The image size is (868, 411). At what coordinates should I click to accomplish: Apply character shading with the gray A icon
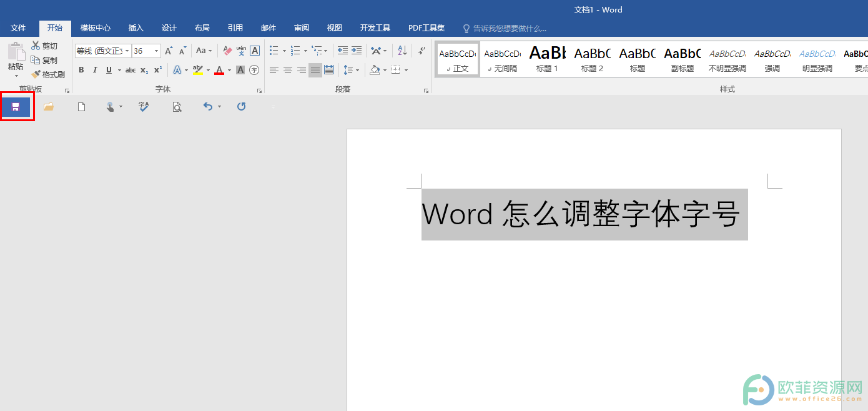click(240, 70)
